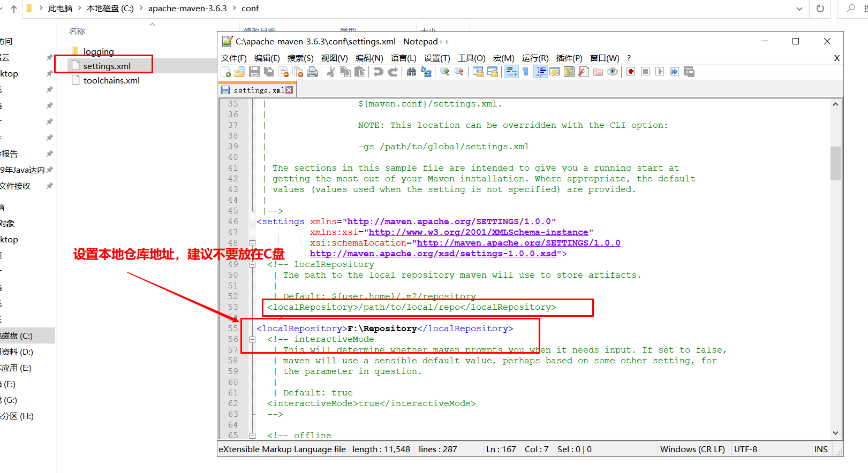The width and height of the screenshot is (868, 473).
Task: Click the scroll down arrow in editor
Action: point(835,433)
